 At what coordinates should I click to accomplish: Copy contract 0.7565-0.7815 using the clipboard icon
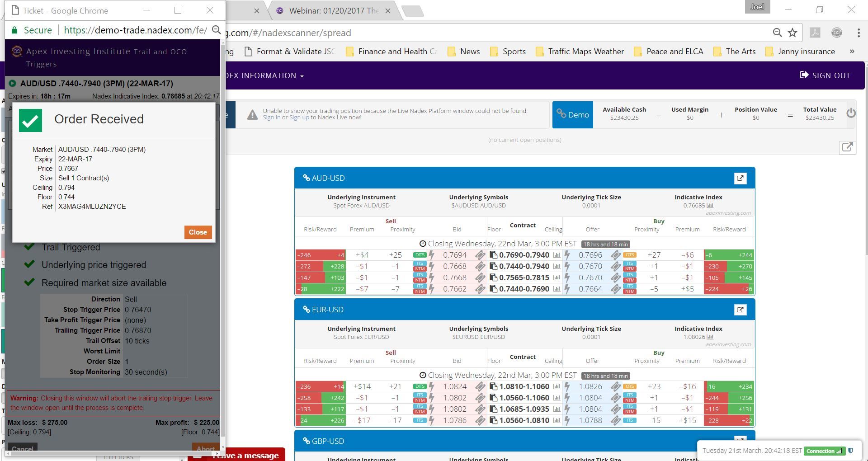[x=493, y=278]
